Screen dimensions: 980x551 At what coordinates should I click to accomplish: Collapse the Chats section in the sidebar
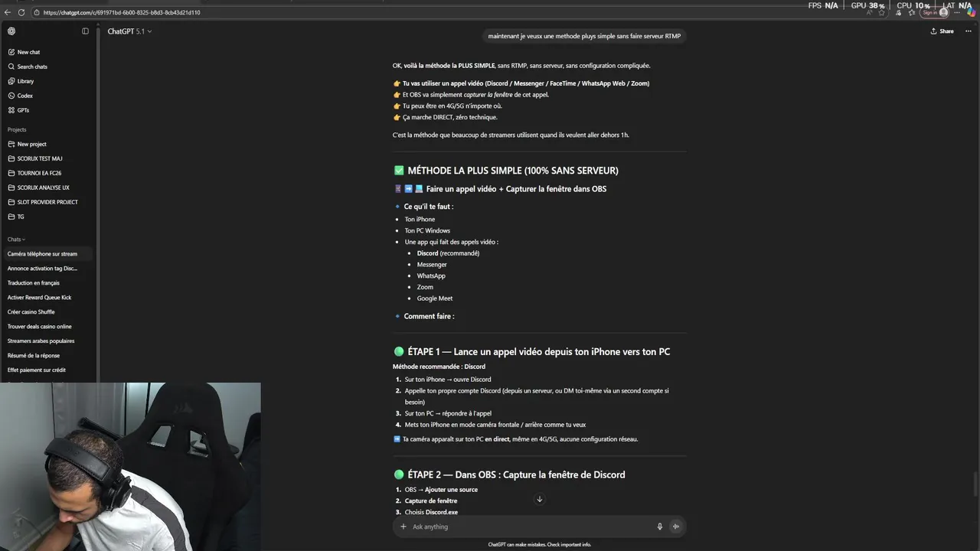pyautogui.click(x=16, y=240)
